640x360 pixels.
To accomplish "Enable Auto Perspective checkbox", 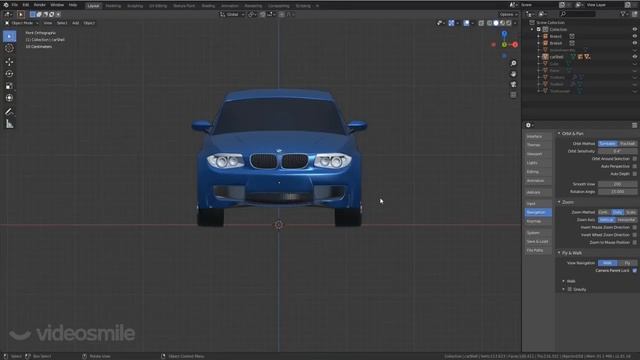I will (x=634, y=166).
